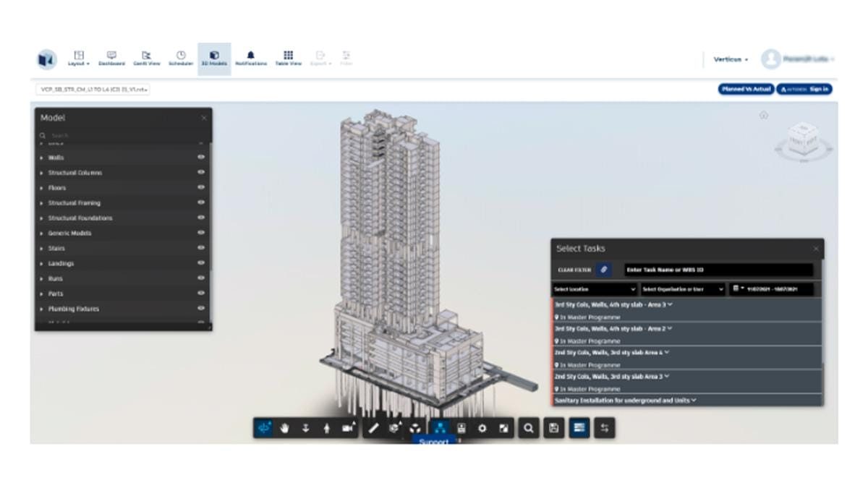Expand the Floors tree node
The width and height of the screenshot is (868, 488).
(42, 188)
